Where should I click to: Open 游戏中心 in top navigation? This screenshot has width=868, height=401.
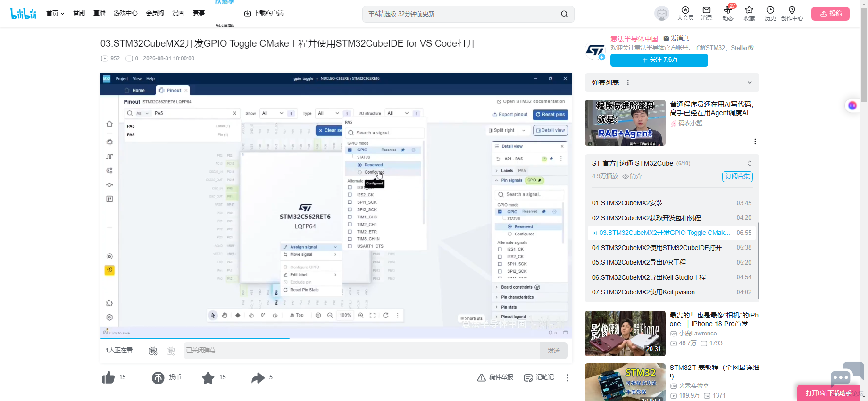pyautogui.click(x=125, y=13)
